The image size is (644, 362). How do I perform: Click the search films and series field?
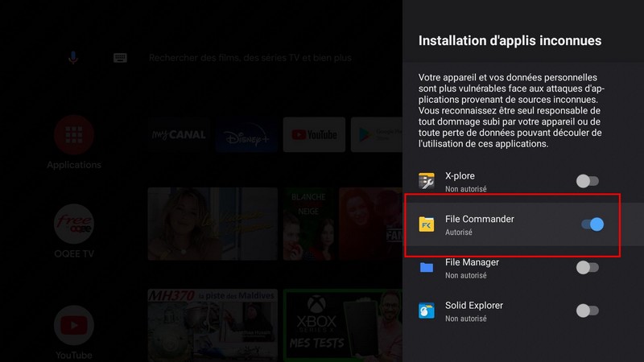coord(250,58)
